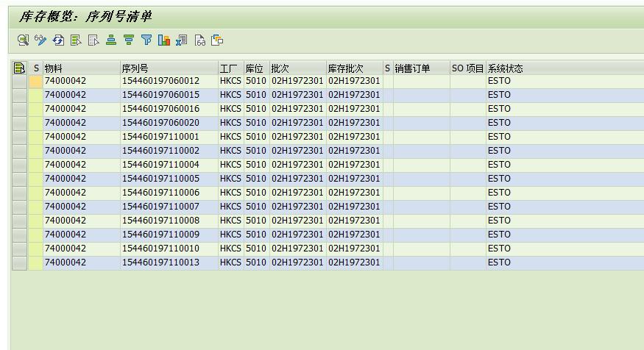
Task: Select row marker for serial 15446019711001
Action: [x=19, y=137]
